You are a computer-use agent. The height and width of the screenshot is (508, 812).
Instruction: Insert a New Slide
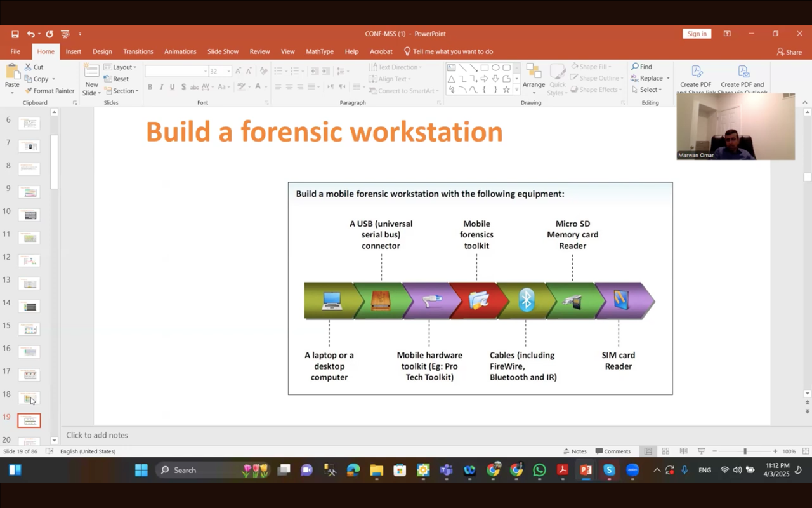(91, 73)
